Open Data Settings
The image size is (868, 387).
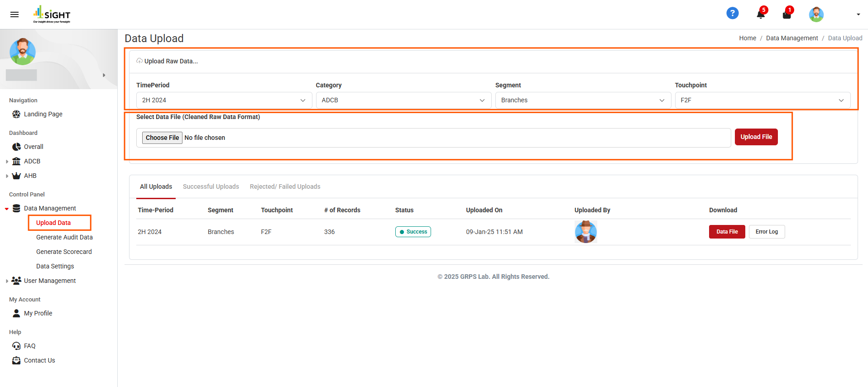pyautogui.click(x=55, y=266)
